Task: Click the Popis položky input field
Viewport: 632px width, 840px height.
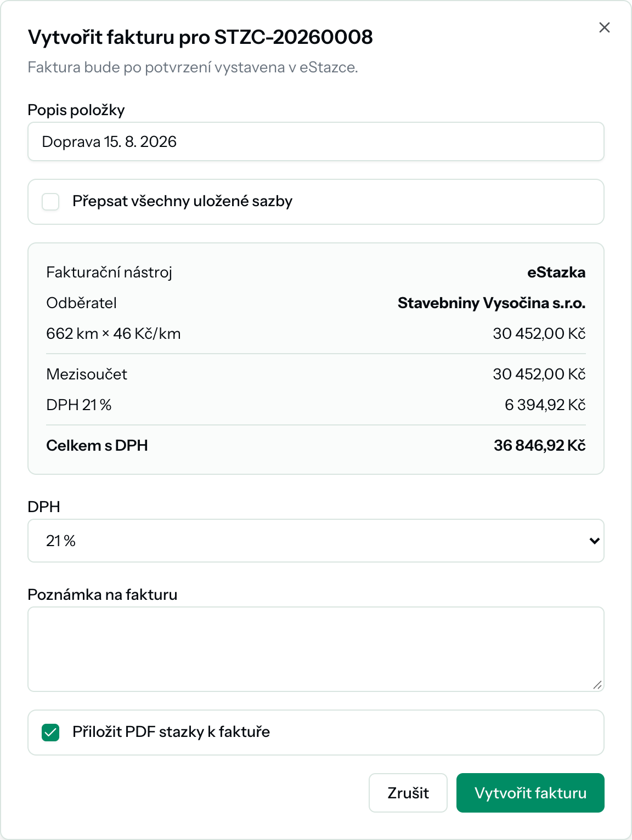Action: coord(316,141)
